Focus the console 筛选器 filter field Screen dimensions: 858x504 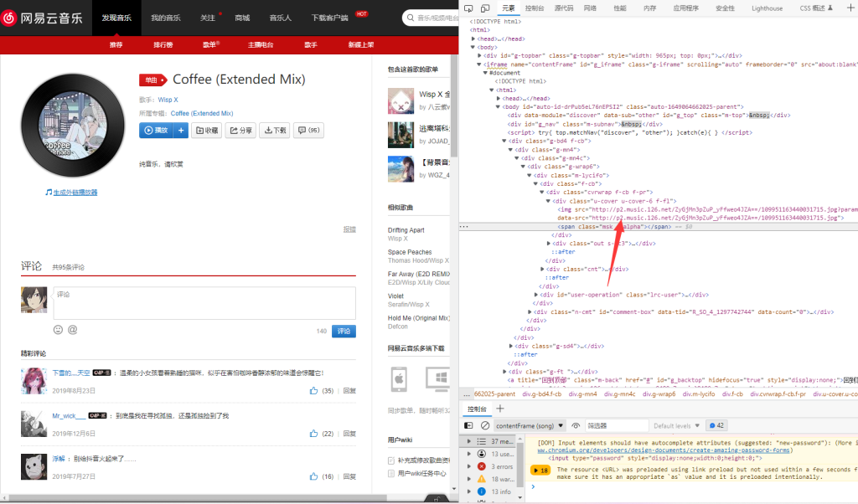(x=616, y=425)
